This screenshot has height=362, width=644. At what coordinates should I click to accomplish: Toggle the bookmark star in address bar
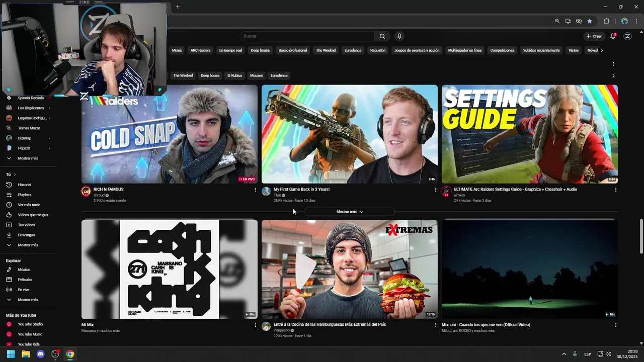pos(590,21)
